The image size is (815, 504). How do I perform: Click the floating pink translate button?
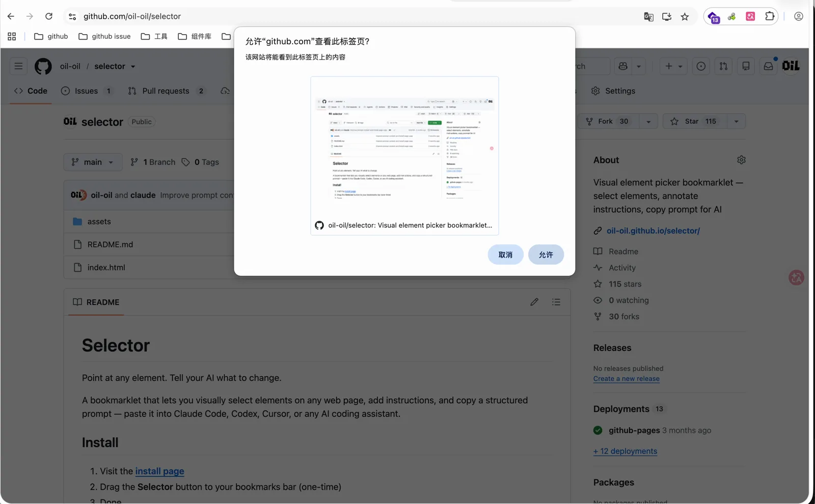pyautogui.click(x=796, y=277)
